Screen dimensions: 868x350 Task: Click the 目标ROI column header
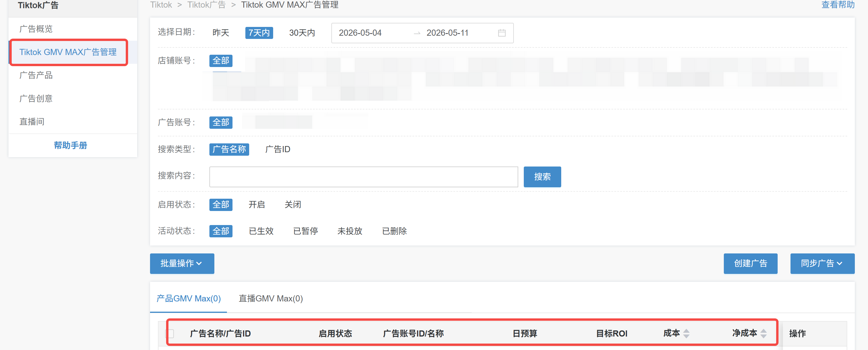point(612,334)
